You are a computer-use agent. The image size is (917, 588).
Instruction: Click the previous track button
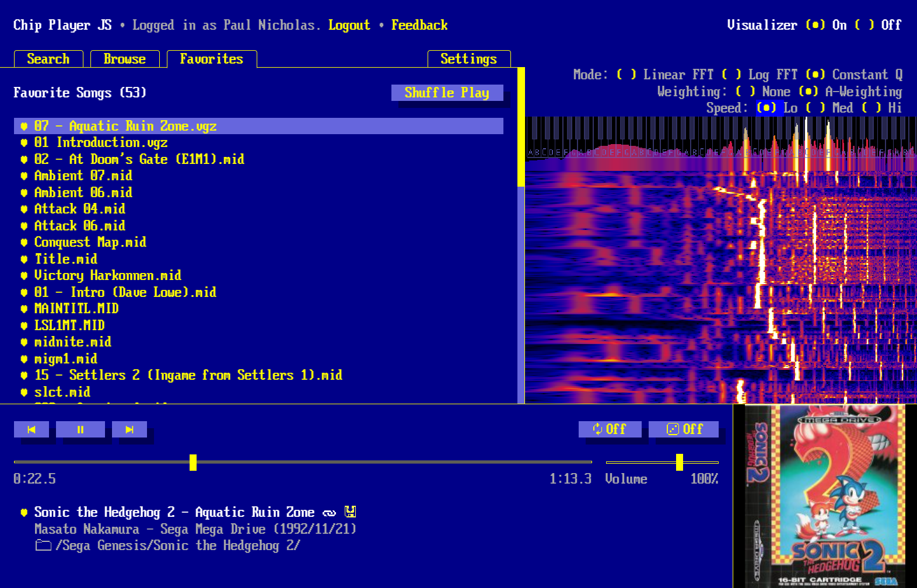pos(32,429)
